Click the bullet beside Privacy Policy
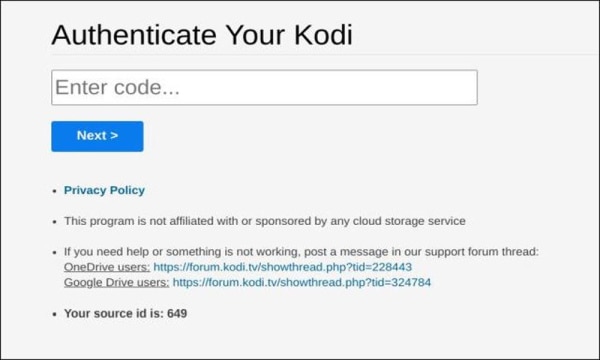This screenshot has height=360, width=600. [x=55, y=191]
